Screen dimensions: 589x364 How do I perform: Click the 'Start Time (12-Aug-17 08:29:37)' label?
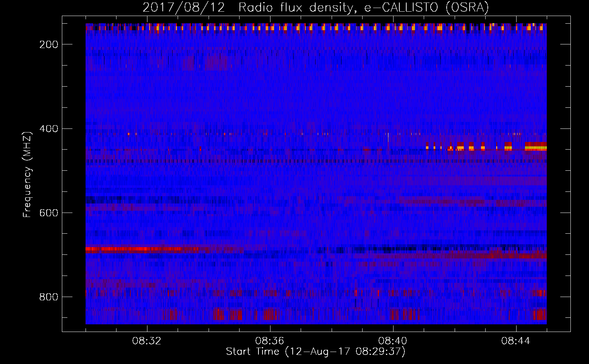tap(316, 352)
